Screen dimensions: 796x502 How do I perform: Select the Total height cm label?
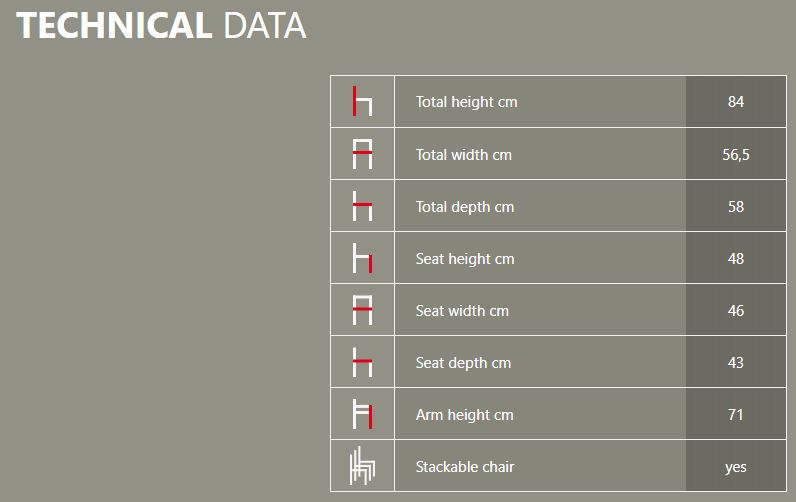tap(466, 102)
